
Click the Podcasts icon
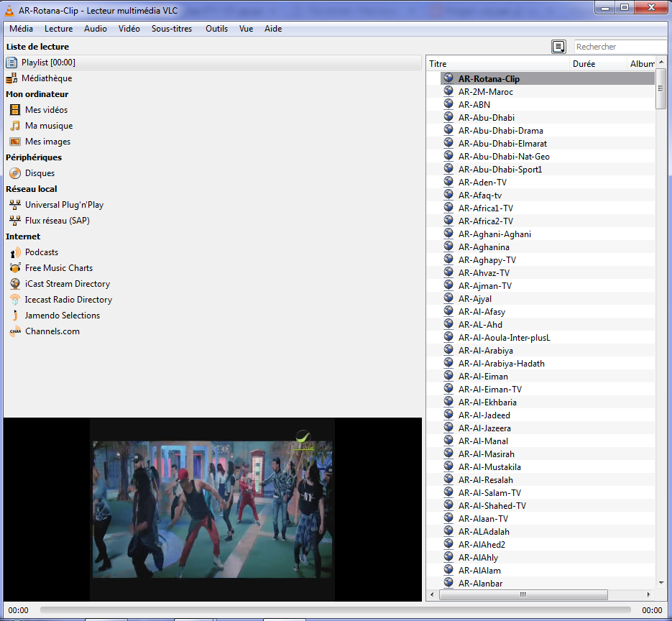(15, 252)
